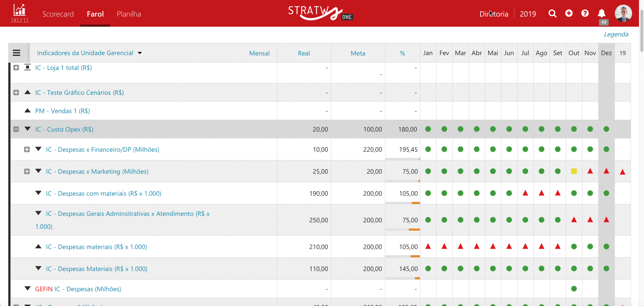Click the Real column header
The image size is (644, 306).
304,53
